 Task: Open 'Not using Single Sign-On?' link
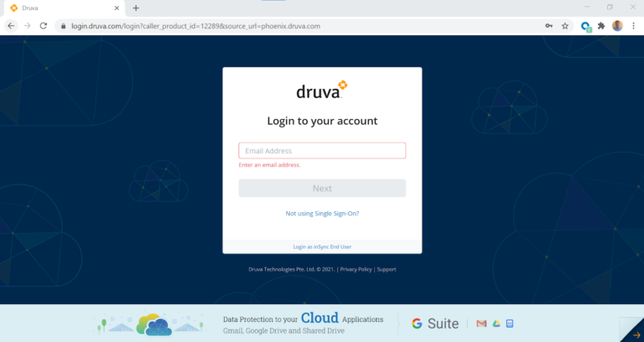click(322, 214)
